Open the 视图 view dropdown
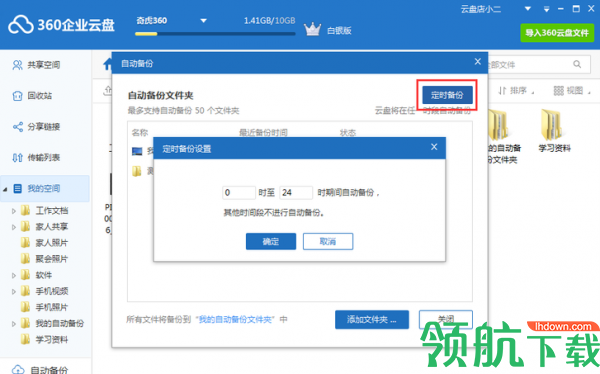The height and width of the screenshot is (374, 600). pyautogui.click(x=572, y=91)
